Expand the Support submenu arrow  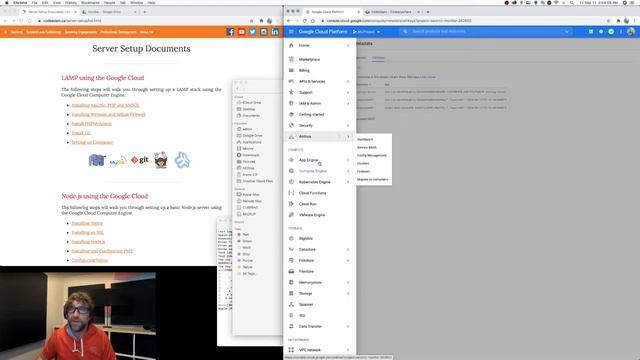click(x=348, y=92)
